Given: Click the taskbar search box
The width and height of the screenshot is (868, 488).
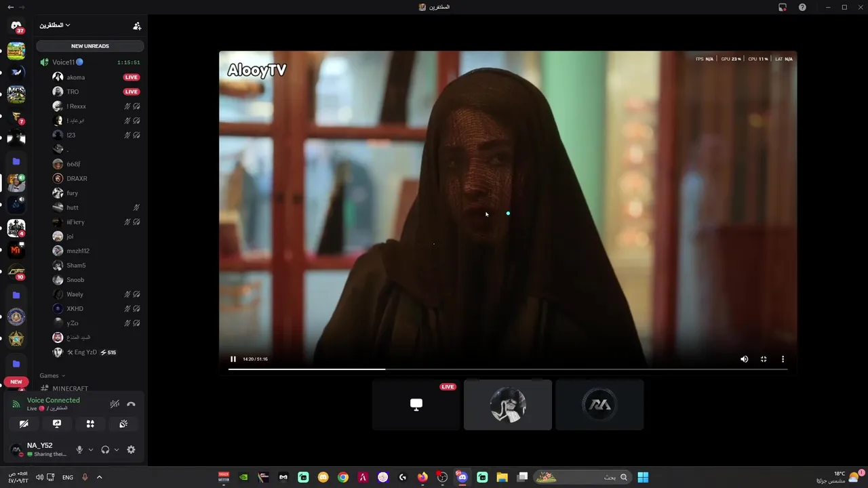Looking at the screenshot, I should point(583,477).
